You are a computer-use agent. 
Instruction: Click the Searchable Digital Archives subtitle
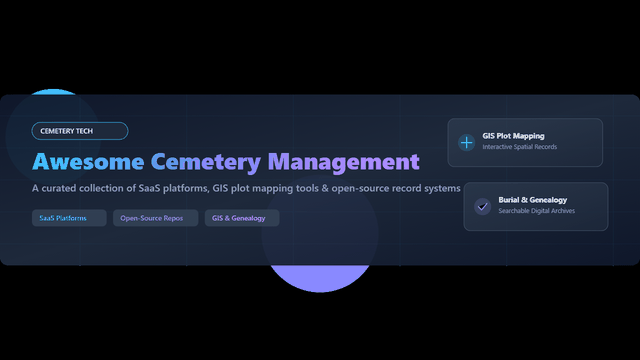point(537,211)
